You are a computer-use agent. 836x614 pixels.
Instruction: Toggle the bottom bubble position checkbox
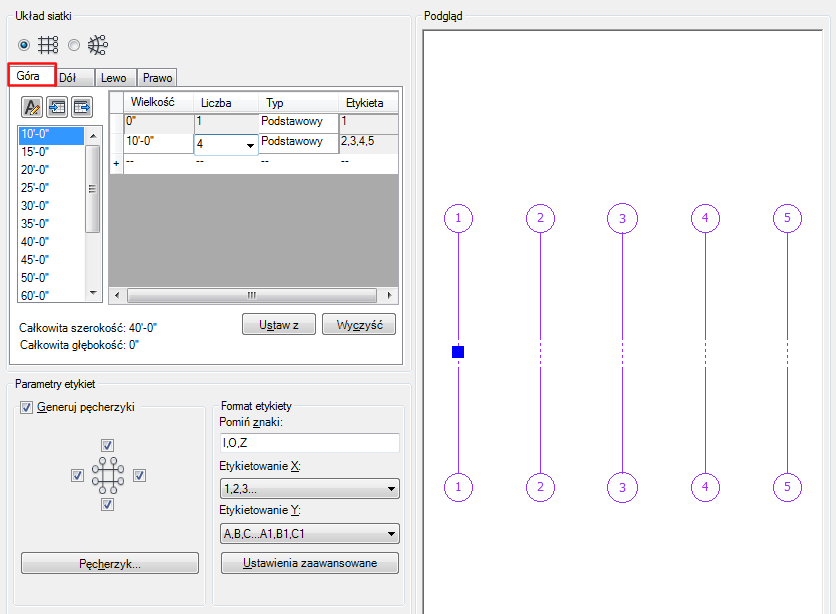click(x=107, y=504)
